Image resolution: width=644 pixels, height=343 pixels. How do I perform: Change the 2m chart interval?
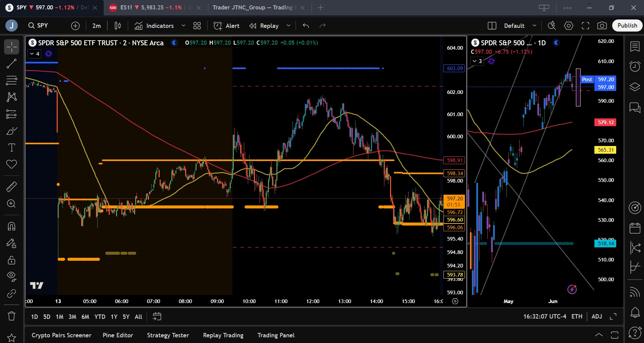(97, 26)
